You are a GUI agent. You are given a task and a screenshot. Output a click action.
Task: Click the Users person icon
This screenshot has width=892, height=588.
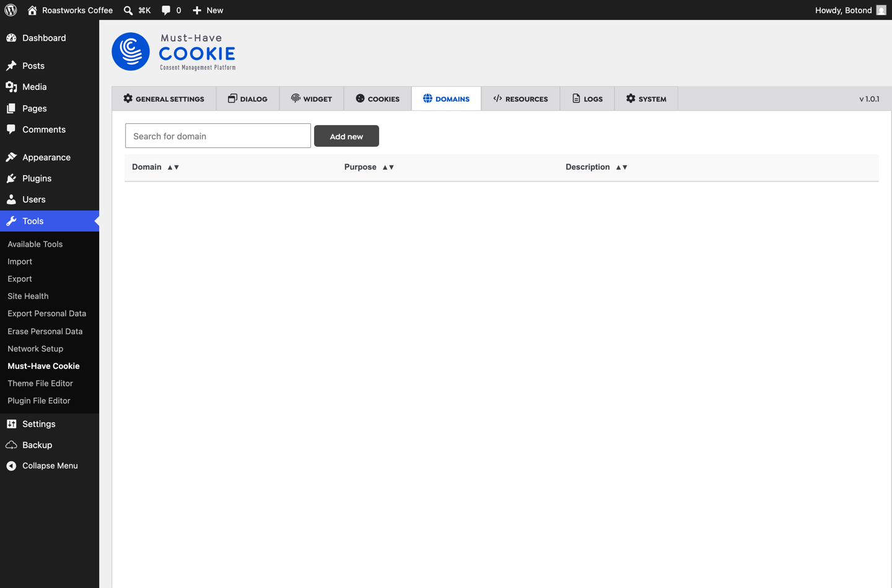click(11, 199)
